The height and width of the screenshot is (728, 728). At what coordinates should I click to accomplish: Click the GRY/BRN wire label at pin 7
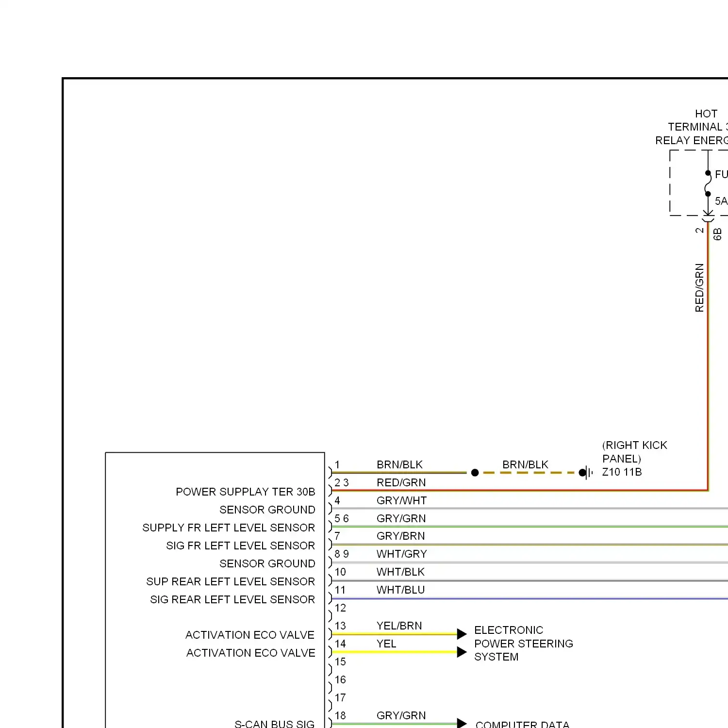click(x=400, y=536)
